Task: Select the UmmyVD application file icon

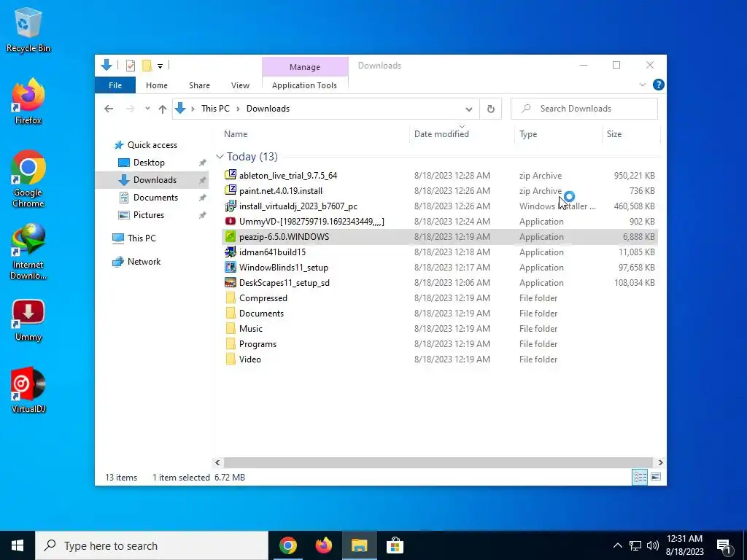Action: point(230,221)
